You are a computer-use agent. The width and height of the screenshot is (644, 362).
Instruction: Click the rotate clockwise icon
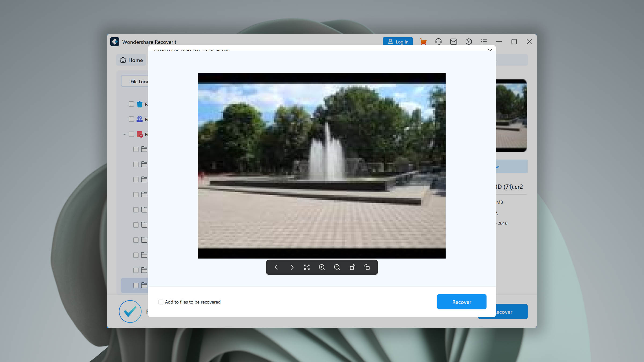point(367,267)
